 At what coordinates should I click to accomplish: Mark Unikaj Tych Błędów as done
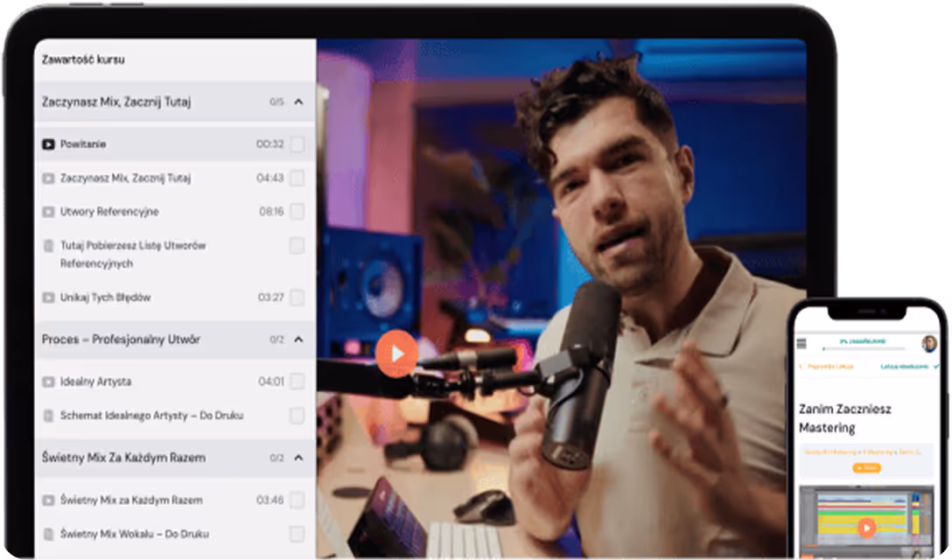297,297
